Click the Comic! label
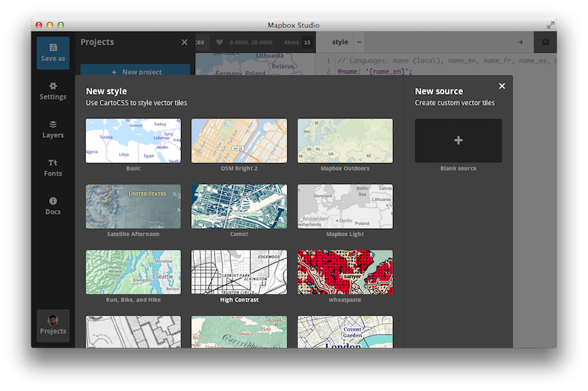Screen dimensions: 588x391 (x=239, y=234)
